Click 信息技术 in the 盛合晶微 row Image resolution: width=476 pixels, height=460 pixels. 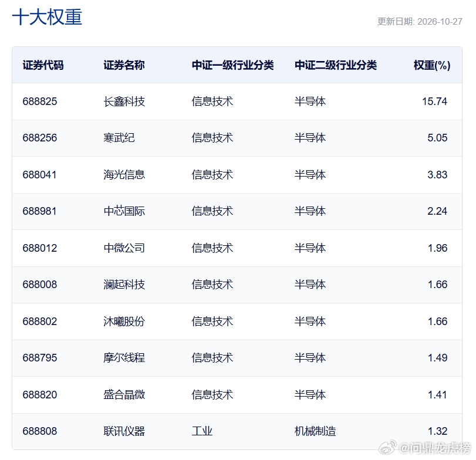pyautogui.click(x=212, y=395)
